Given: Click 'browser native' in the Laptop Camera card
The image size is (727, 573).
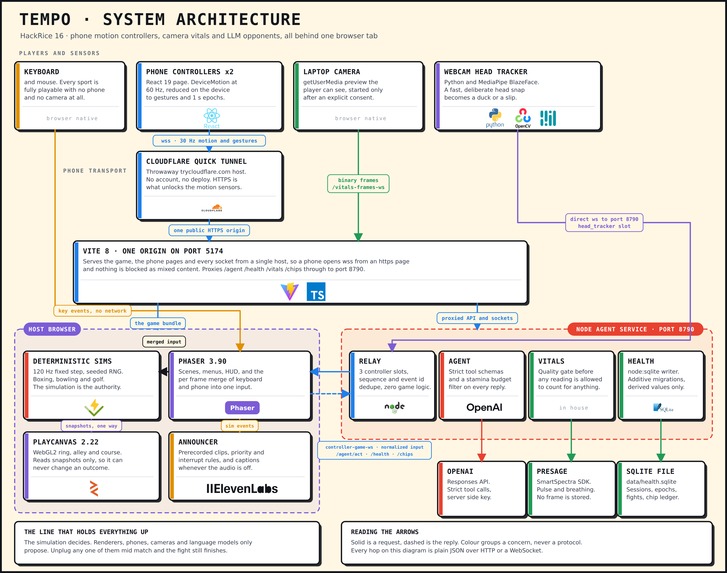Looking at the screenshot, I should click(x=360, y=118).
